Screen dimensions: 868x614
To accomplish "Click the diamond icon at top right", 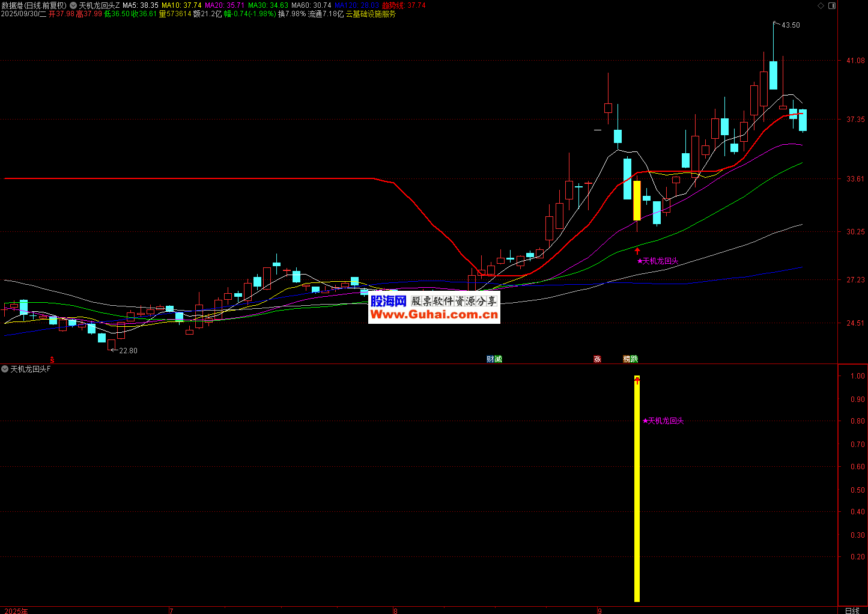I will pyautogui.click(x=821, y=5).
